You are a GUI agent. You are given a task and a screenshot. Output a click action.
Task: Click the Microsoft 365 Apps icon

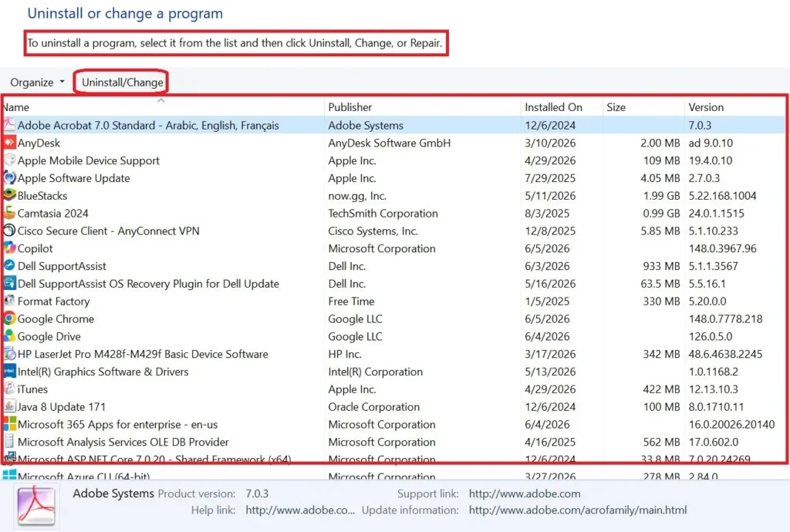coord(9,424)
